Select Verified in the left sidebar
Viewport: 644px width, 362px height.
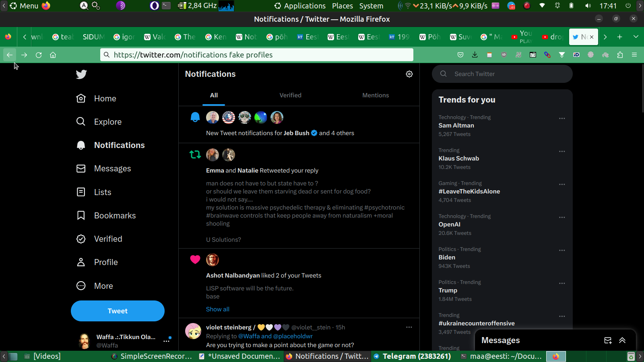coord(99,239)
